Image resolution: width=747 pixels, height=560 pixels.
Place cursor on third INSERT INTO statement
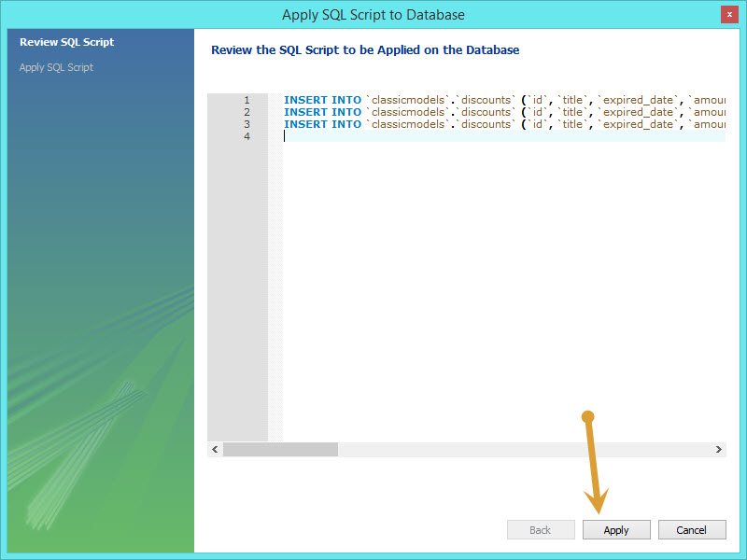[504, 124]
